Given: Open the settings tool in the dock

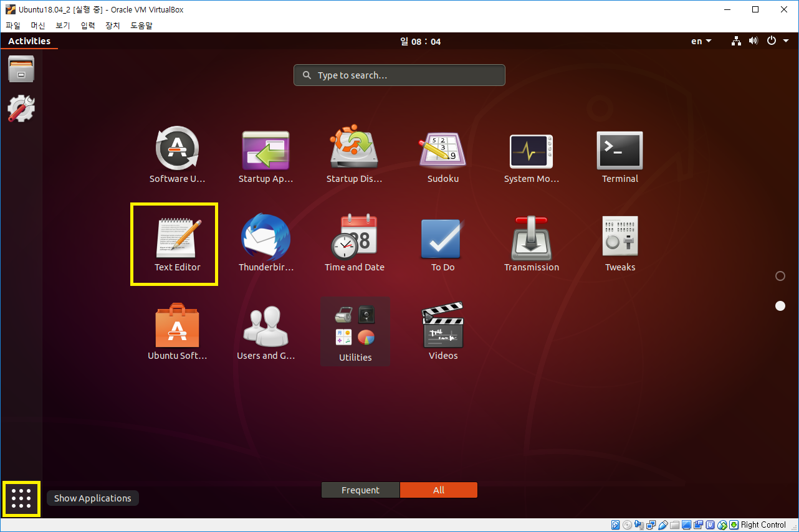Looking at the screenshot, I should point(21,109).
